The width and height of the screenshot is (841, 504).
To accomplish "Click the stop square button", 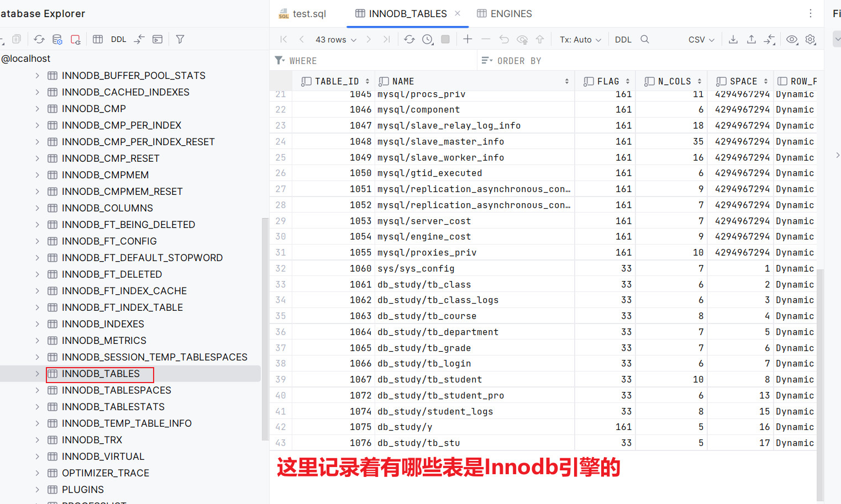I will pos(445,39).
